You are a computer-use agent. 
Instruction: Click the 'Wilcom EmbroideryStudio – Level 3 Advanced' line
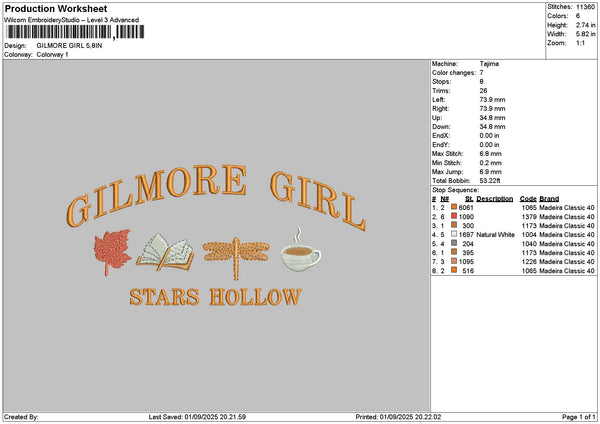tap(72, 20)
